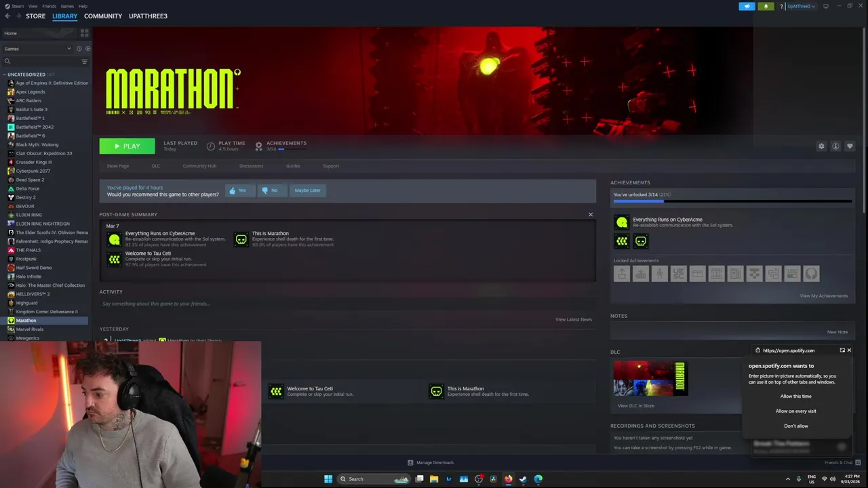This screenshot has height=488, width=868.
Task: Open Marathon game info icon
Action: [835, 146]
